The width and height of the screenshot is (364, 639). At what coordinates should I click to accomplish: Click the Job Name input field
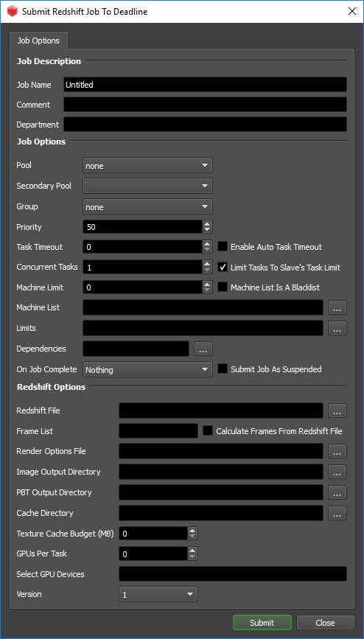pos(205,84)
